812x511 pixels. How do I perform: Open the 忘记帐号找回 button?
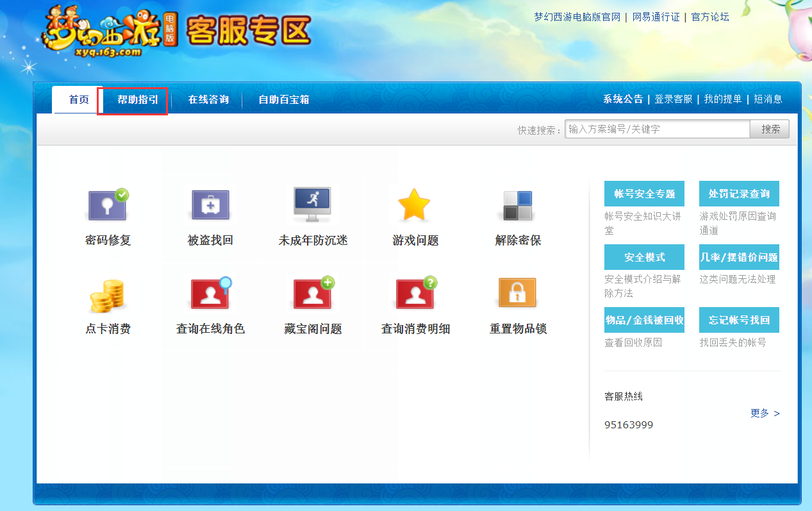coord(739,320)
